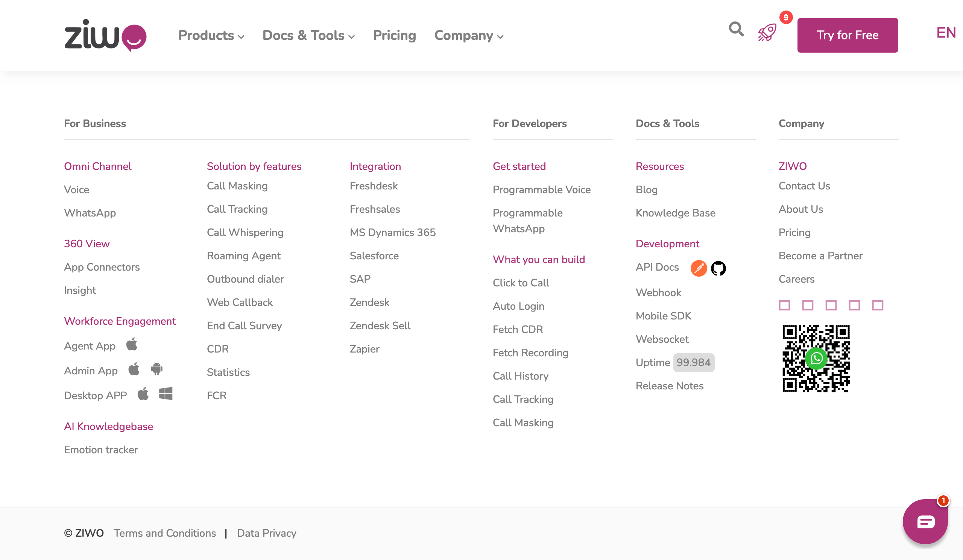Image resolution: width=963 pixels, height=560 pixels.
Task: Open the Outbound dialer link
Action: click(x=245, y=279)
